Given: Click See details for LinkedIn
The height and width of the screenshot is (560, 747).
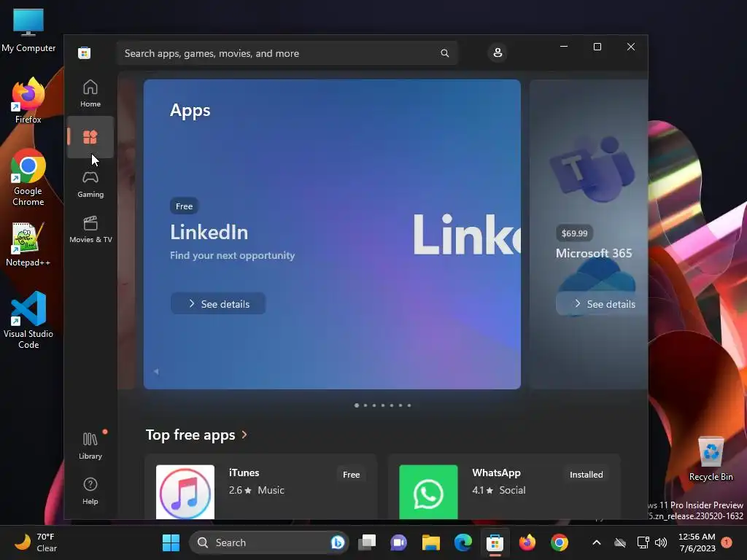Looking at the screenshot, I should tap(218, 304).
